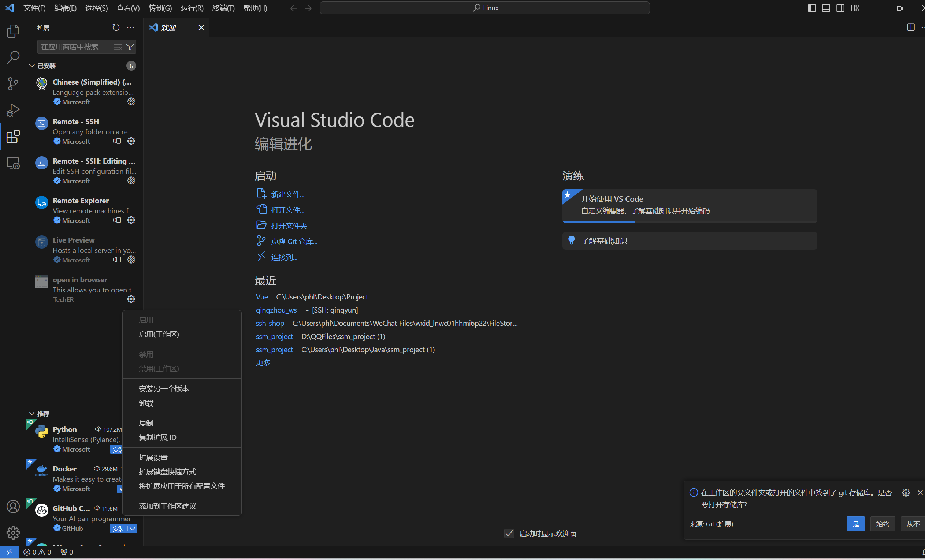Manage Remote - SSH extension gear

[x=131, y=141]
